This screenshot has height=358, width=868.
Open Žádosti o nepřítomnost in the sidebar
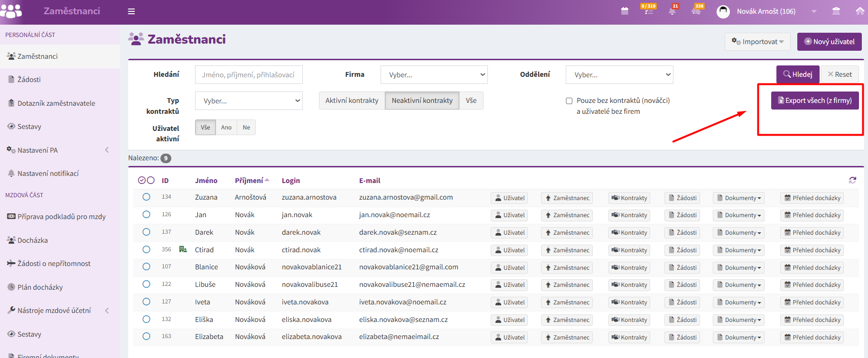click(60, 264)
